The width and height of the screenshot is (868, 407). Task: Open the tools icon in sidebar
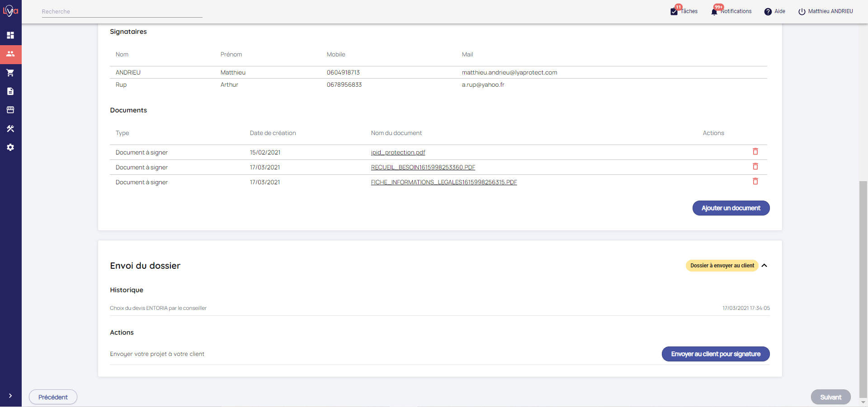click(10, 129)
